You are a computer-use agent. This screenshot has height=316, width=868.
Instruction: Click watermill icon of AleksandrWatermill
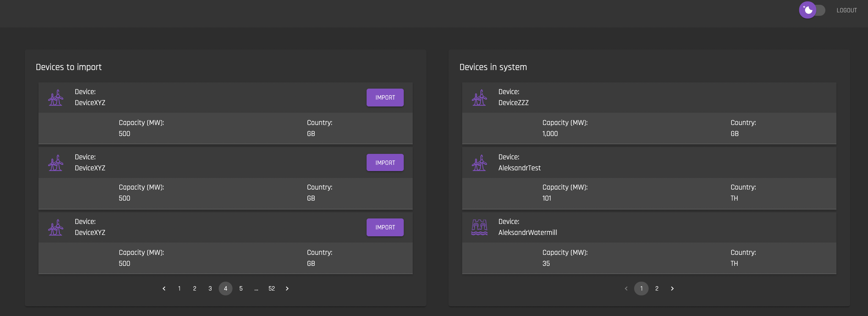[x=479, y=227]
